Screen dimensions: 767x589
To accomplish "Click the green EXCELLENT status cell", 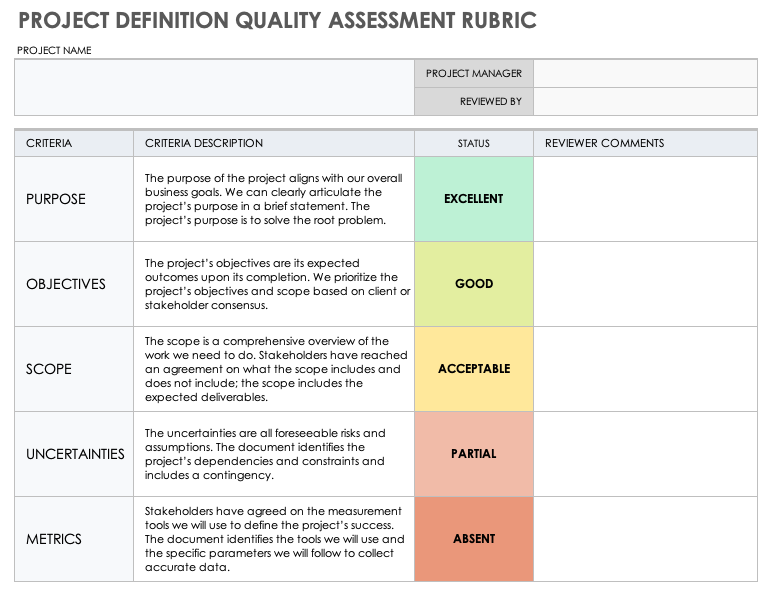I will (x=474, y=199).
